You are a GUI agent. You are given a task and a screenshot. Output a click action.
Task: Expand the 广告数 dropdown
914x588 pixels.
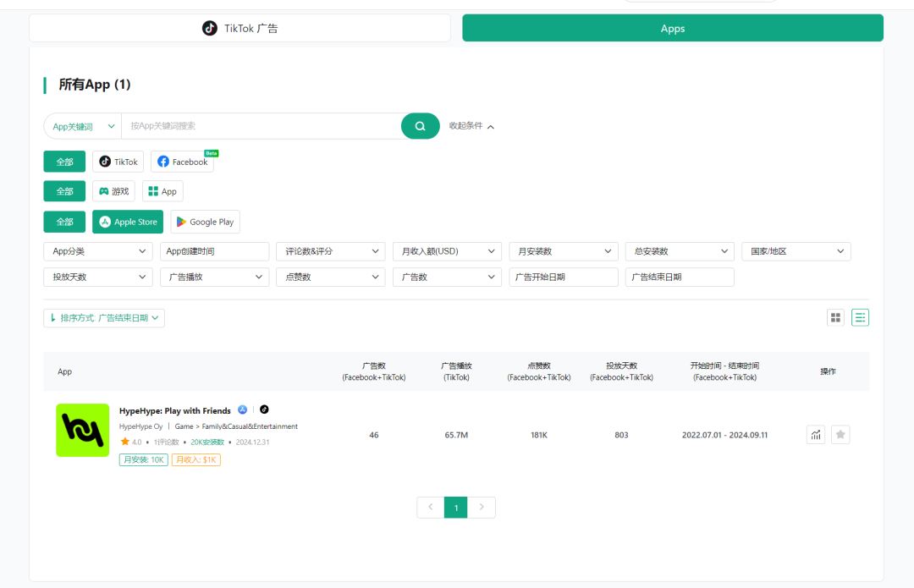447,277
